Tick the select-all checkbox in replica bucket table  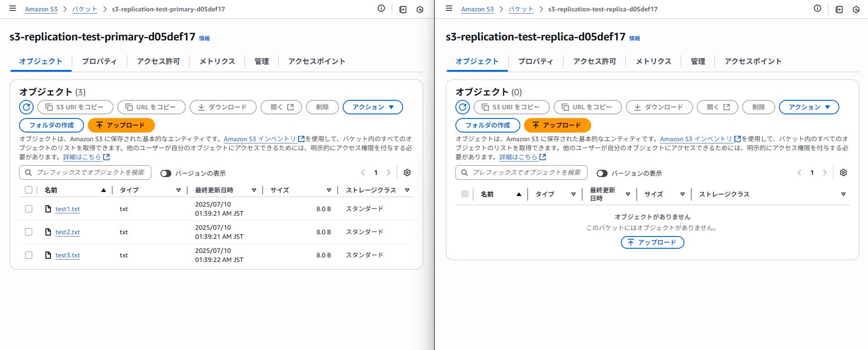(x=465, y=194)
